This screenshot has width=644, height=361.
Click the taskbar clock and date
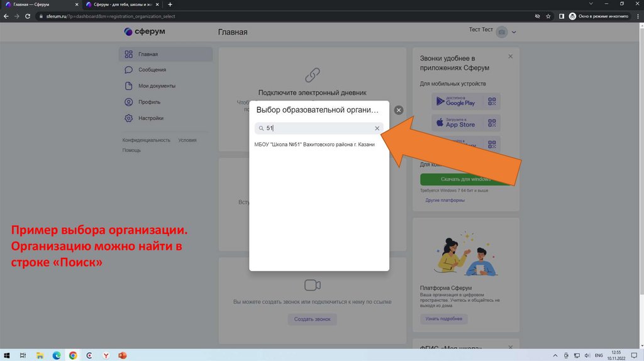(616, 355)
